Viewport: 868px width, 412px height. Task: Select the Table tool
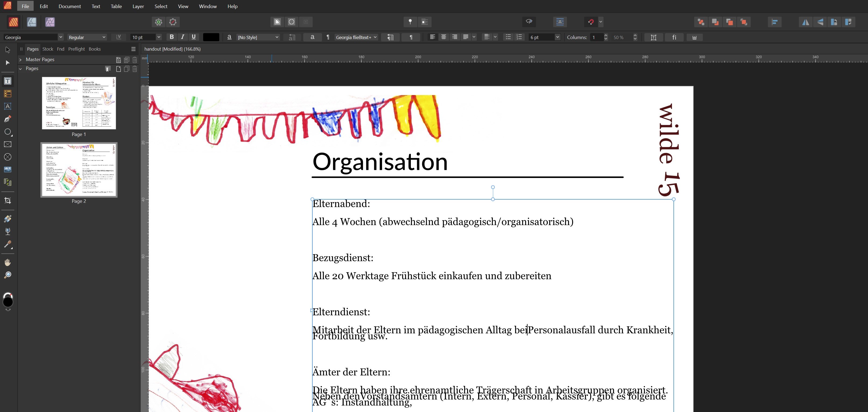tap(8, 93)
